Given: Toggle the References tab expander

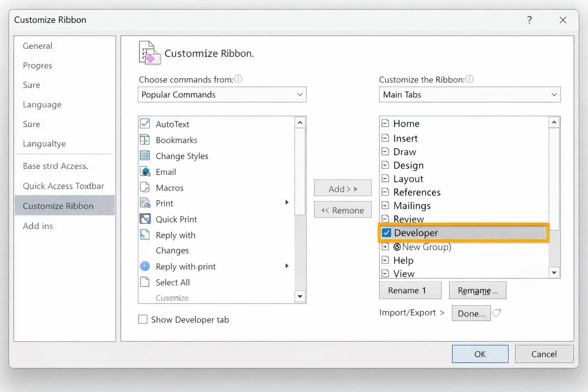Looking at the screenshot, I should point(385,192).
